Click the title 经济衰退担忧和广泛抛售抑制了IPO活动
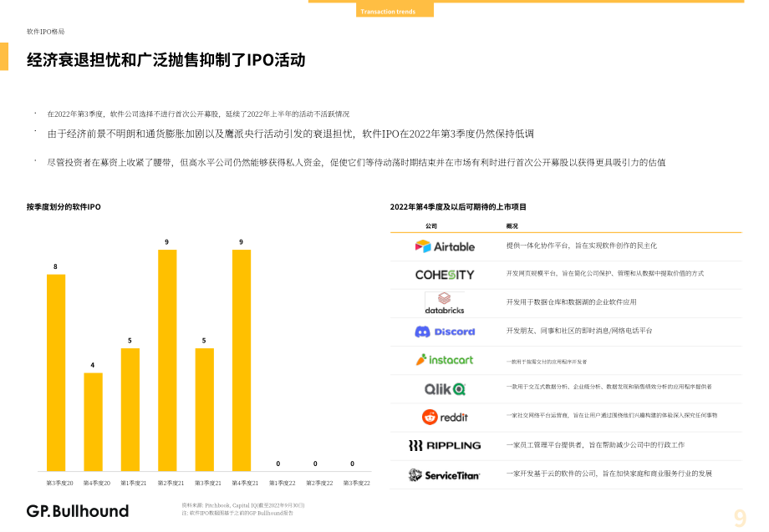This screenshot has width=769, height=532. 166,60
